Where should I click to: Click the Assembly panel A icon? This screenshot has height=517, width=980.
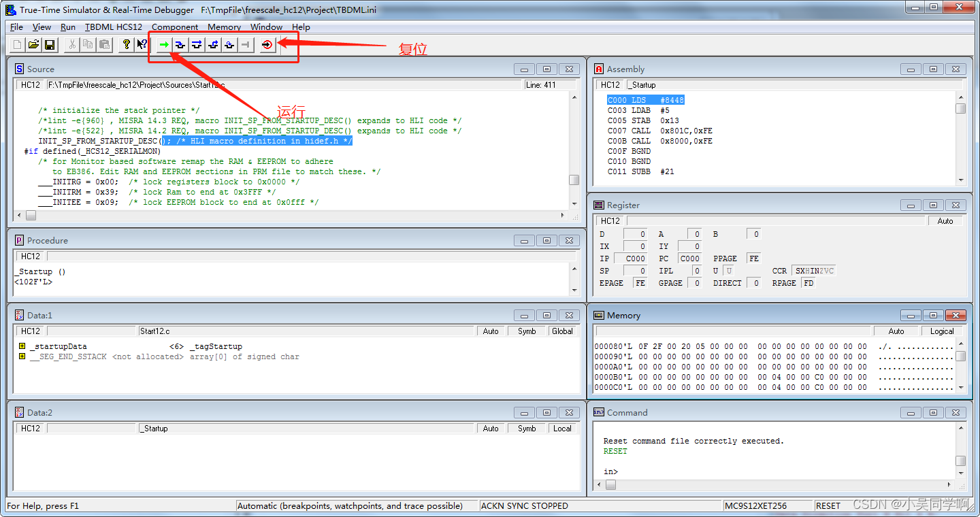[599, 69]
